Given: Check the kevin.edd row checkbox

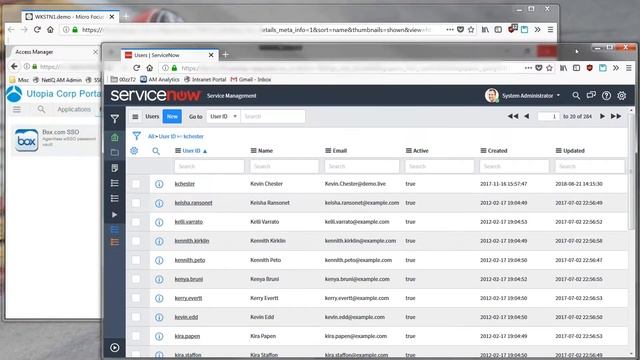Looking at the screenshot, I should (136, 317).
